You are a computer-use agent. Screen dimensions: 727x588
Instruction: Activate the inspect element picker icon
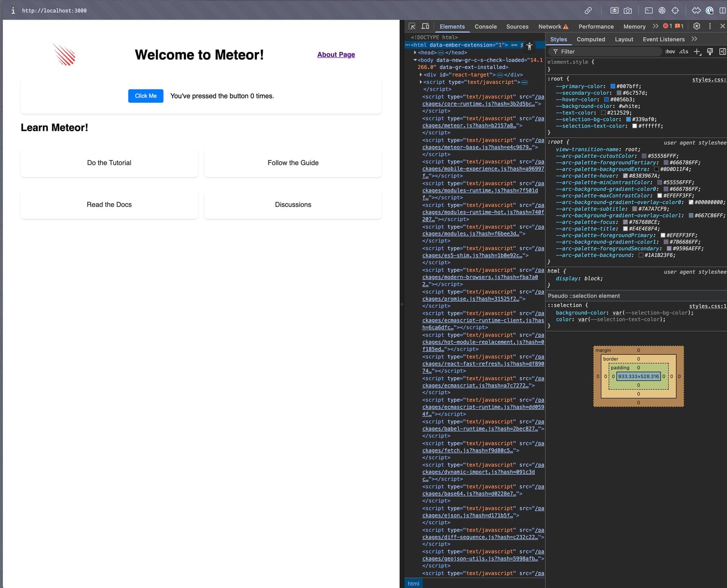[412, 26]
